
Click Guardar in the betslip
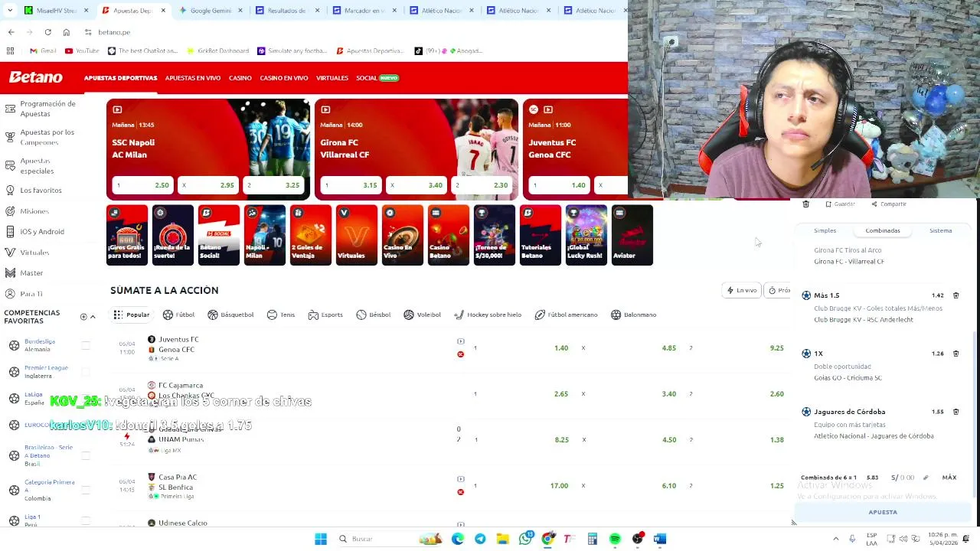pyautogui.click(x=840, y=204)
